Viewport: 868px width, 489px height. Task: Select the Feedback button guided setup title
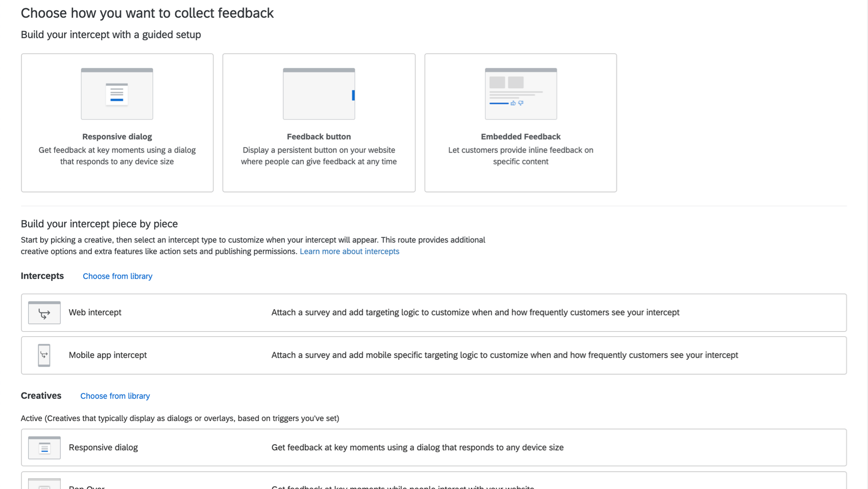(319, 136)
